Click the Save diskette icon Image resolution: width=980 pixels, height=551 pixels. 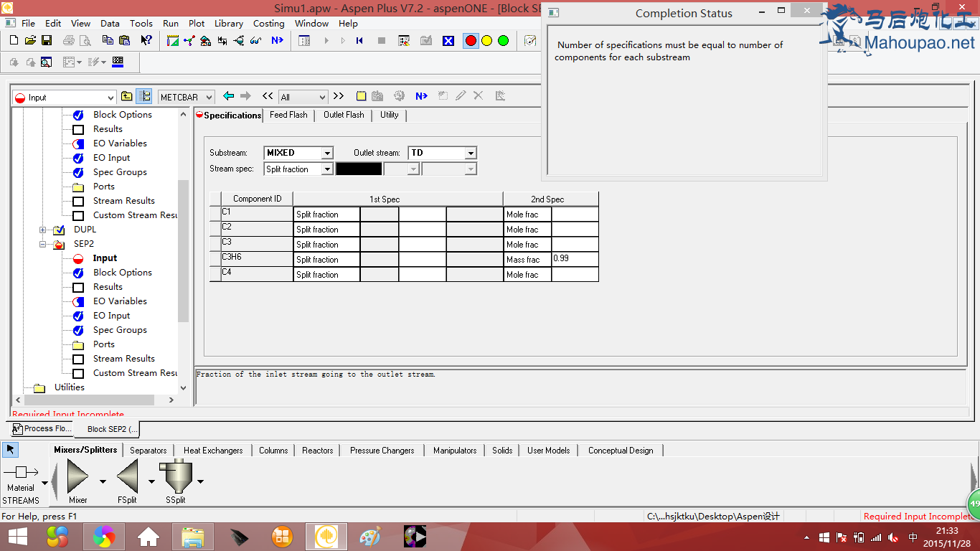coord(47,41)
